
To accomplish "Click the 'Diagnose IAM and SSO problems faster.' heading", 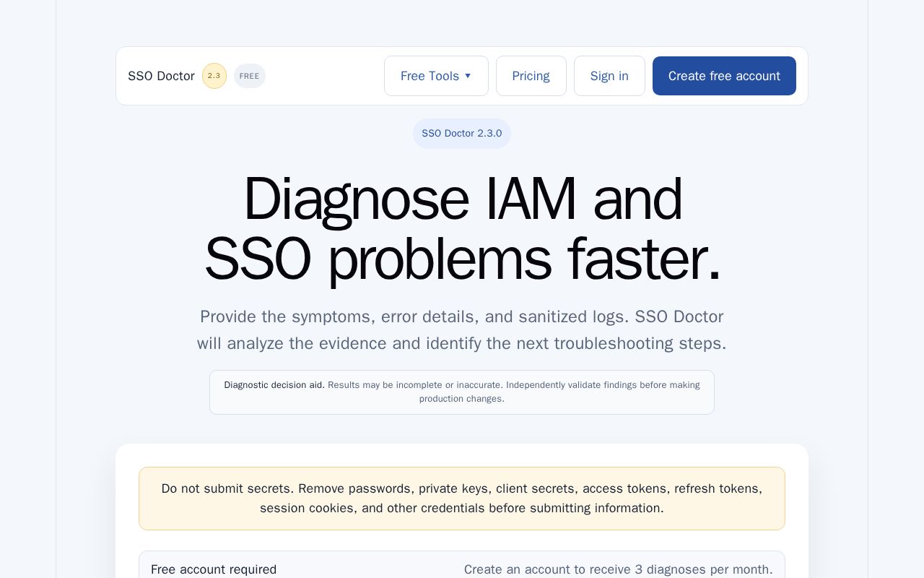I will coord(462,228).
